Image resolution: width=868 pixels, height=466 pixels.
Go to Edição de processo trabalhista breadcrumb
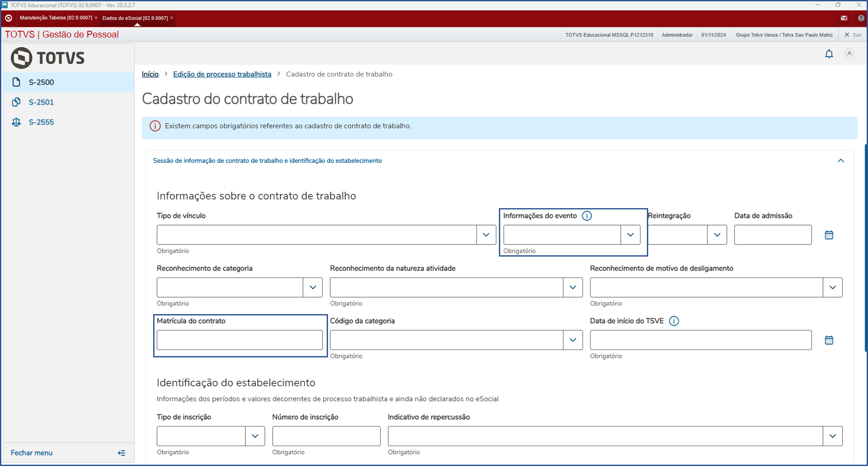[222, 74]
